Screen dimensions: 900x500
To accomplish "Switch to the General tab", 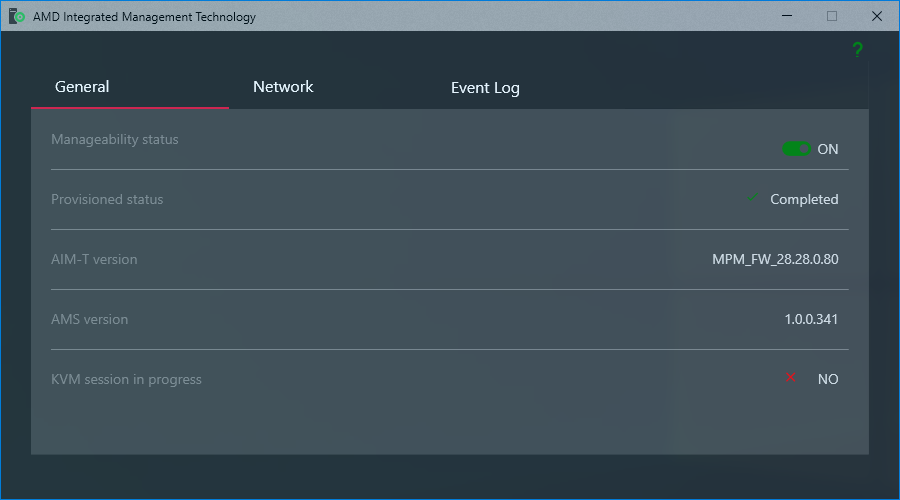I will coord(82,87).
